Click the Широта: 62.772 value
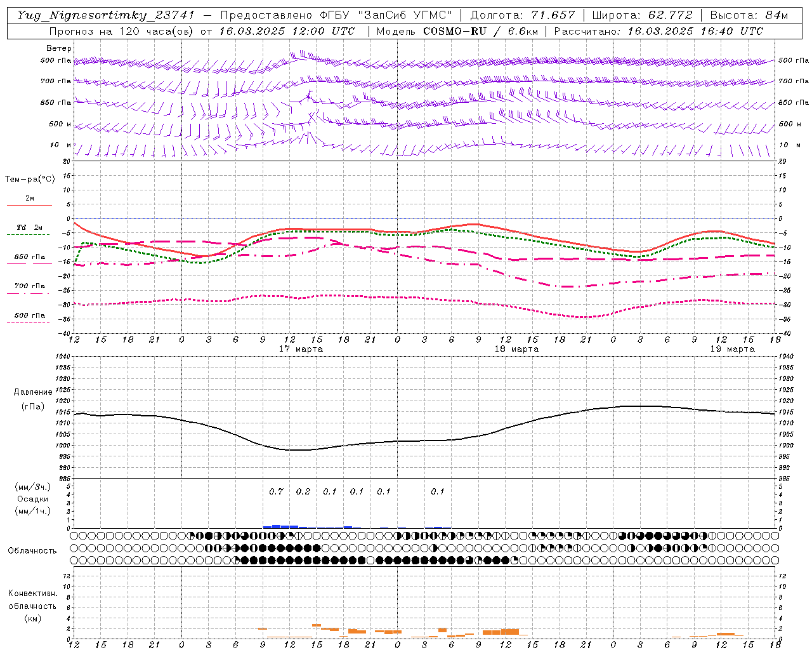 [x=643, y=15]
